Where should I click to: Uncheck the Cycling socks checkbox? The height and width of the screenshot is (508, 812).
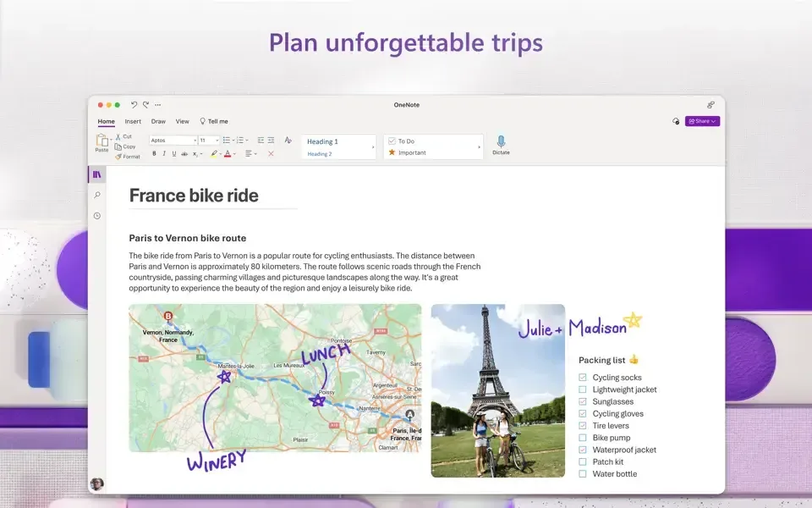pos(583,378)
